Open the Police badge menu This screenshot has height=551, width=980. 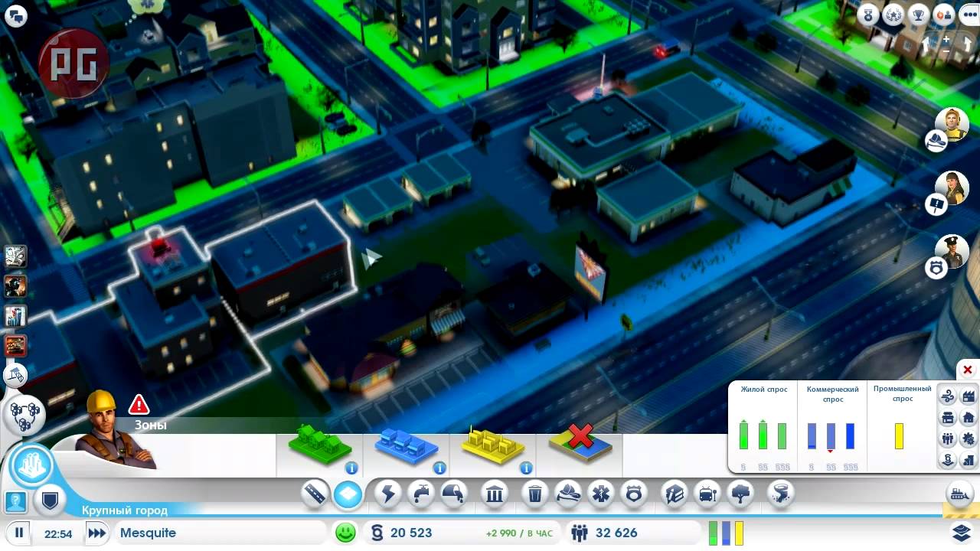coord(633,494)
